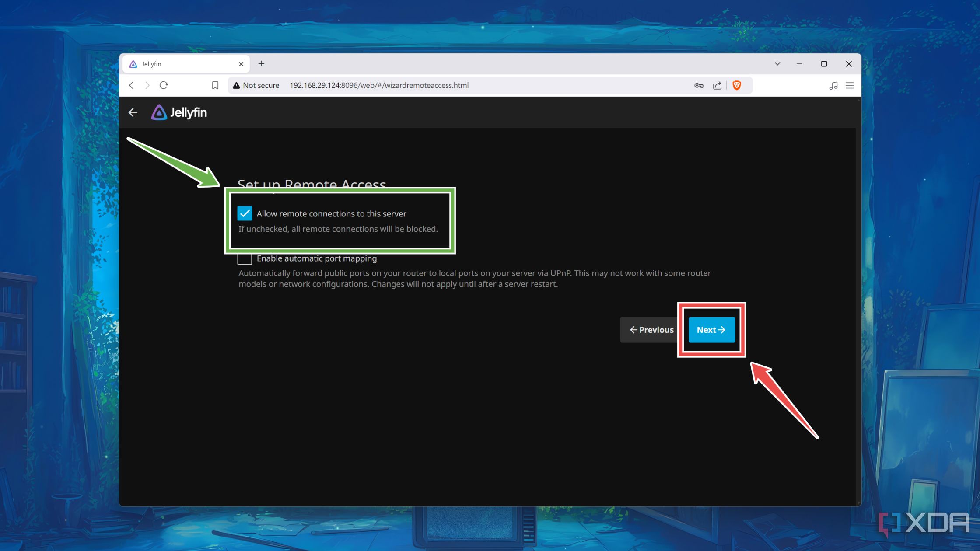Click the share icon in browser toolbar
The height and width of the screenshot is (551, 980).
(717, 85)
